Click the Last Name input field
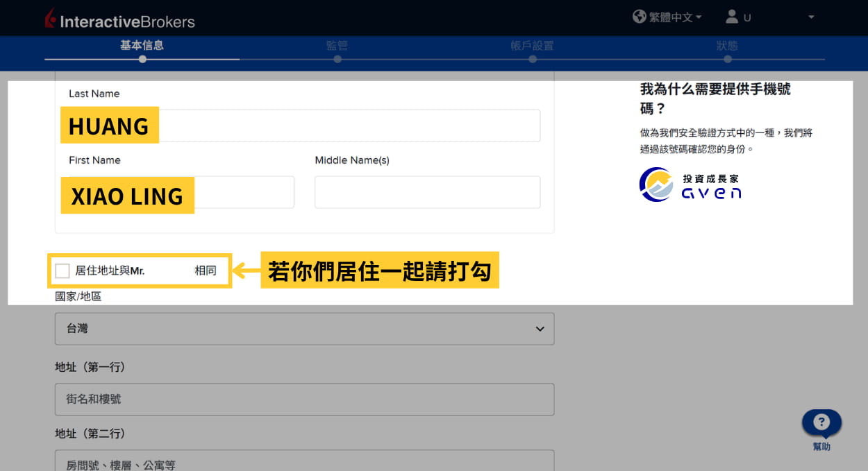Image resolution: width=868 pixels, height=471 pixels. coord(304,126)
